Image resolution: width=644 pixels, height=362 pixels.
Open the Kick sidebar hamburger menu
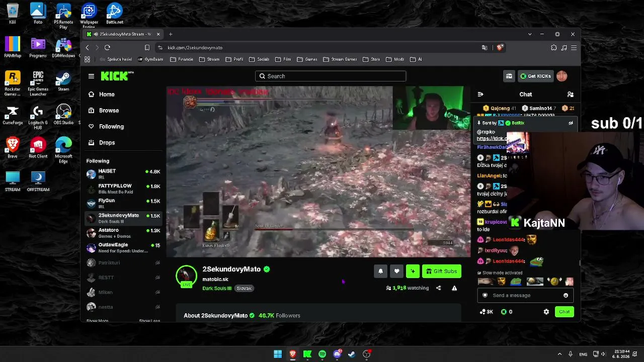click(91, 76)
